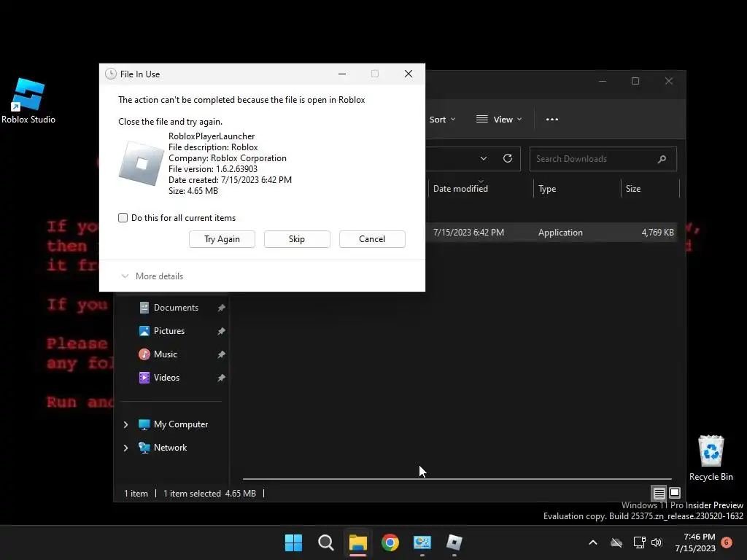
Task: Click the Skip button
Action: point(297,239)
